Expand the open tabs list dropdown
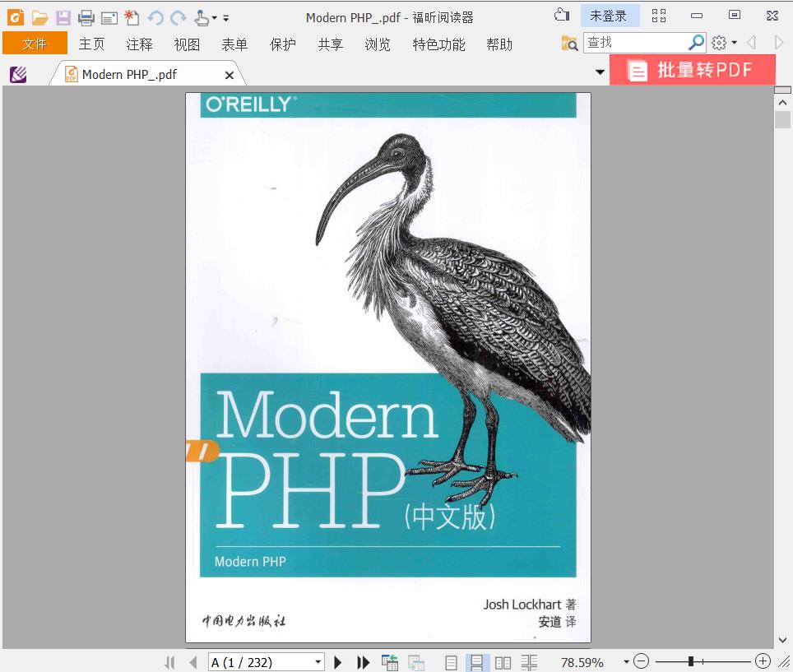This screenshot has height=672, width=793. tap(600, 72)
